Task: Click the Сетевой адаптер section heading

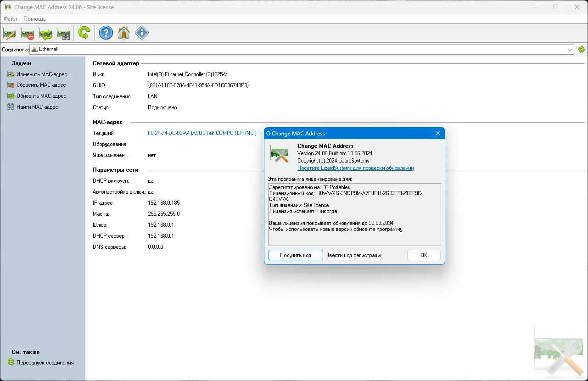Action: (x=116, y=63)
